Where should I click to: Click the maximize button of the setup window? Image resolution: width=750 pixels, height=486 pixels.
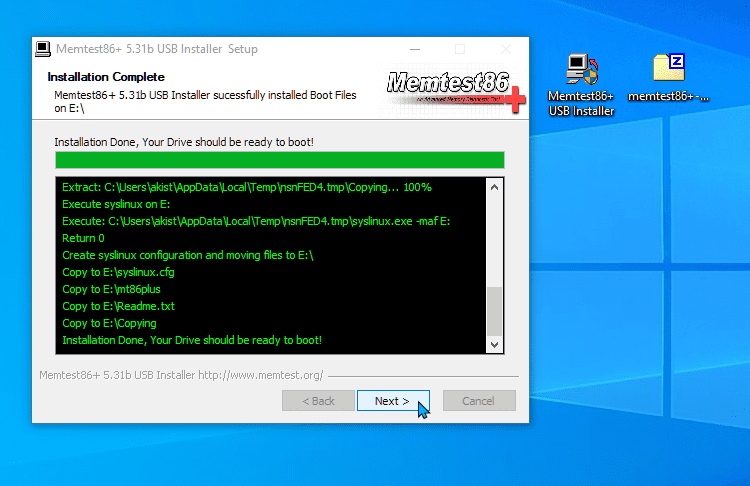460,49
